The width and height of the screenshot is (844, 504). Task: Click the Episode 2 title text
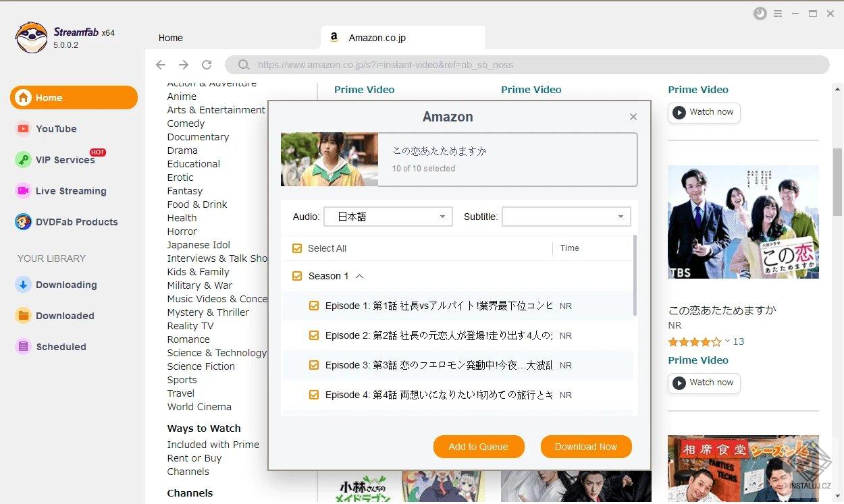tap(439, 335)
